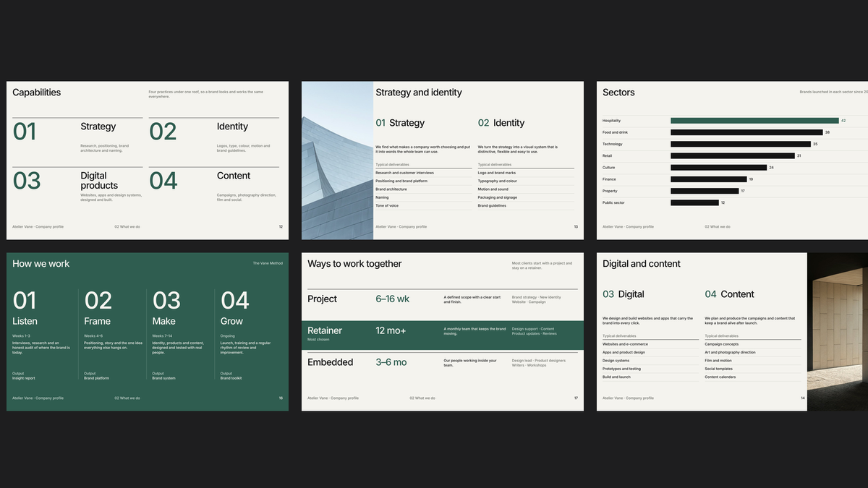
Task: Click the 3–6 mo duration
Action: point(391,362)
